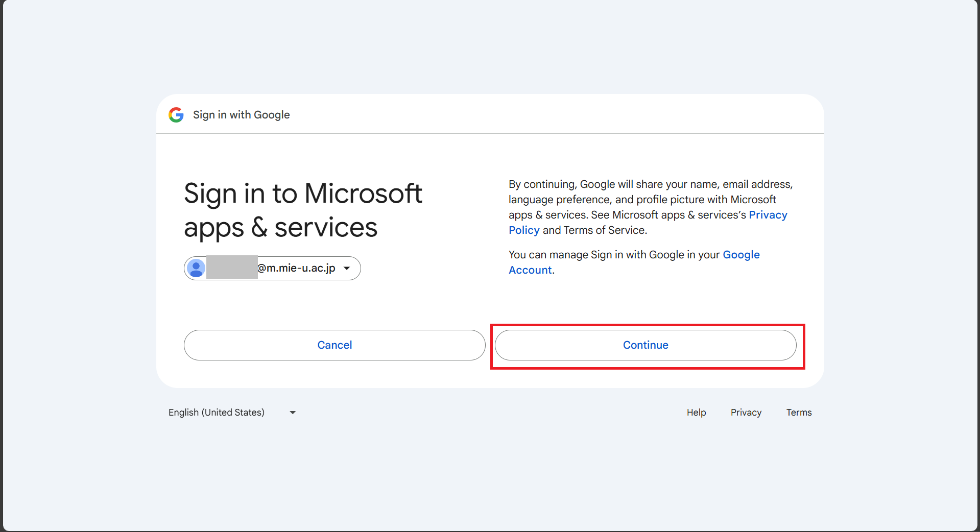This screenshot has width=980, height=532.
Task: Click the 'By continuing, Google will share' paragraph
Action: pos(651,207)
